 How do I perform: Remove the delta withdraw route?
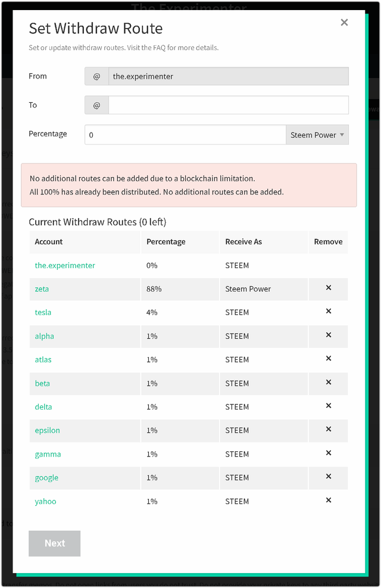pos(328,406)
